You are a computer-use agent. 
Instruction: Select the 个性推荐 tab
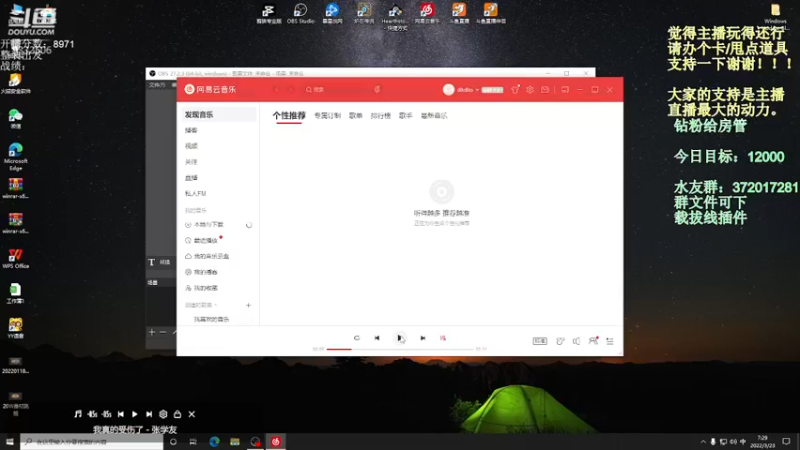click(x=289, y=116)
